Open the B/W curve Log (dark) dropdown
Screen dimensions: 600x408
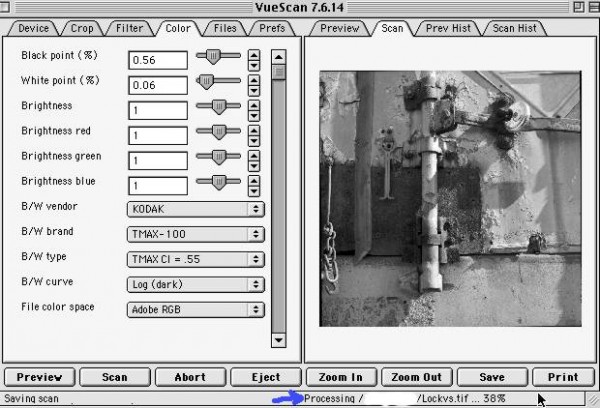coord(196,284)
